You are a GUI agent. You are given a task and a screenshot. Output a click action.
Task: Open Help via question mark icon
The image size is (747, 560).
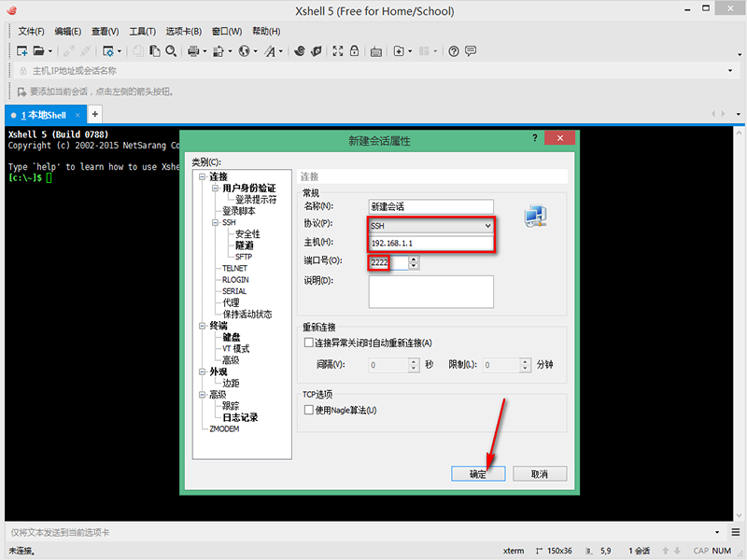[454, 51]
